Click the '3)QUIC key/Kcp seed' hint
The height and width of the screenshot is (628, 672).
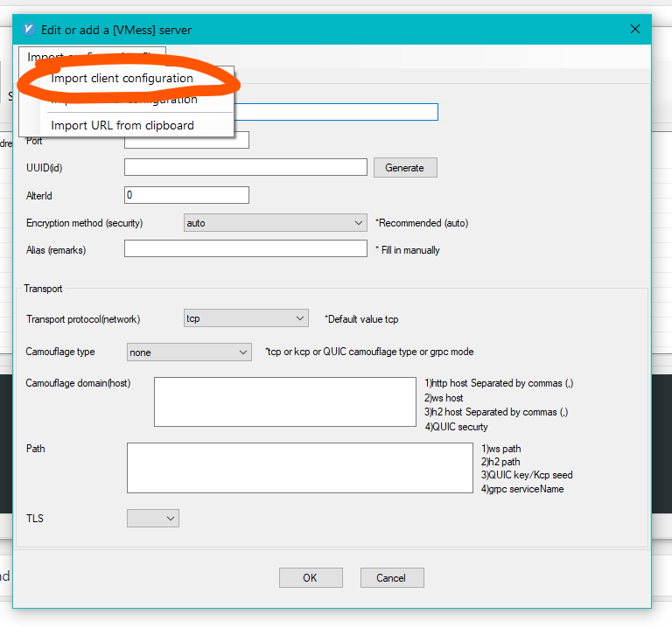(527, 475)
